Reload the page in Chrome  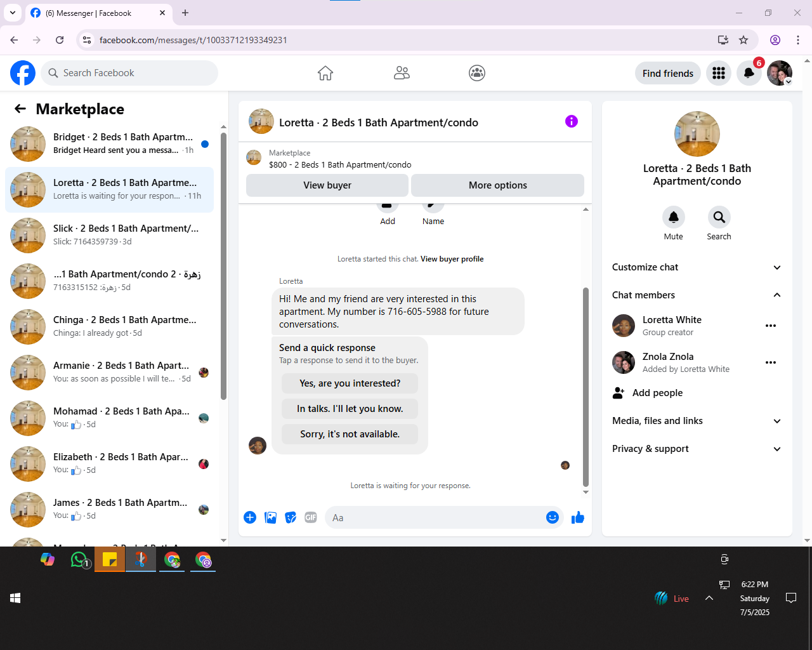point(60,40)
